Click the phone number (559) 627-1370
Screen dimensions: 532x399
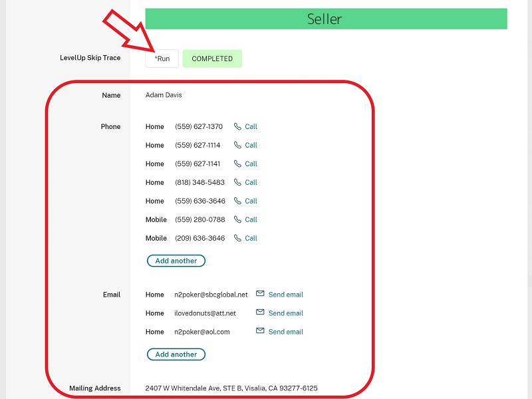pos(199,126)
